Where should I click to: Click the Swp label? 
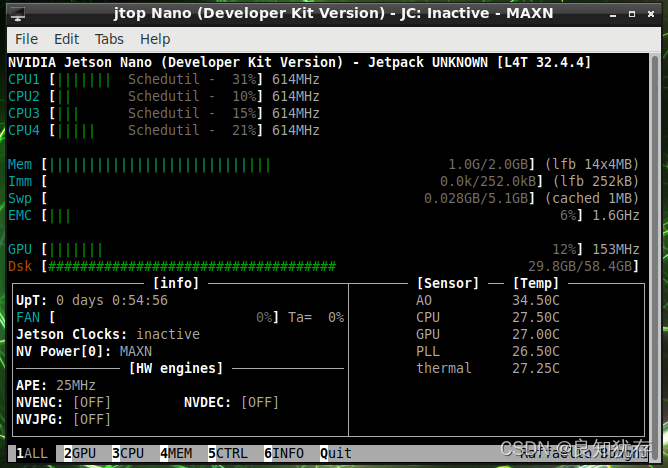click(x=20, y=199)
